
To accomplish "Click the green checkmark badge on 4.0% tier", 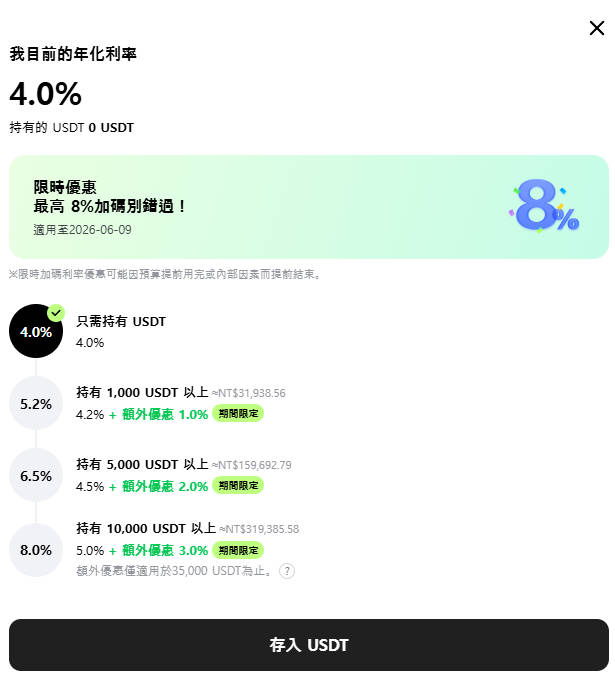I will pyautogui.click(x=56, y=313).
